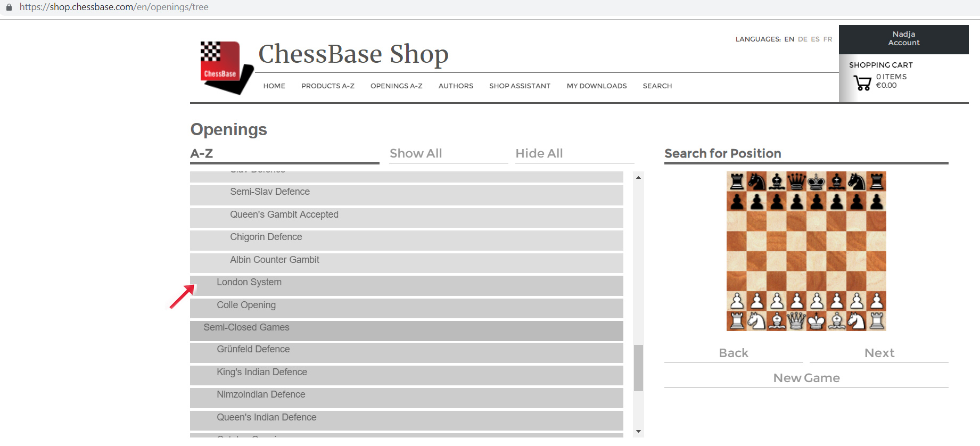Open the Nadja Account button
Screen dimensions: 980x446
click(x=904, y=39)
